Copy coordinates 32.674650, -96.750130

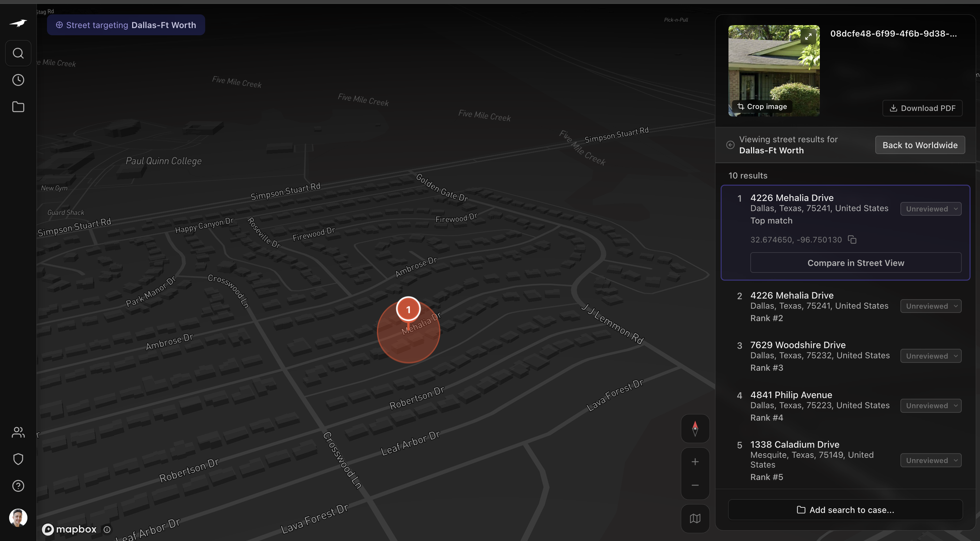(852, 240)
